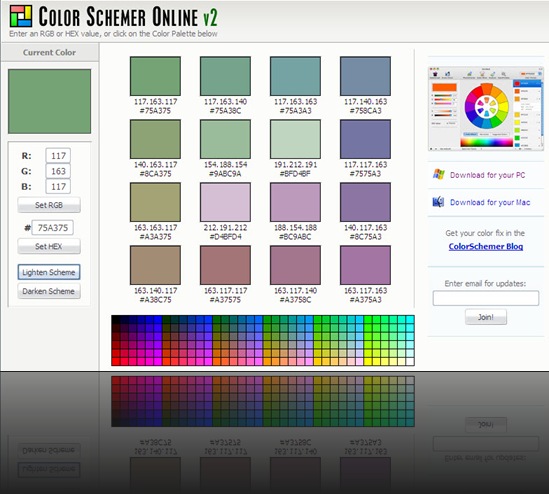Visit the ColorSchemer Blog link
Viewport: 549px width, 494px height.
pos(486,246)
